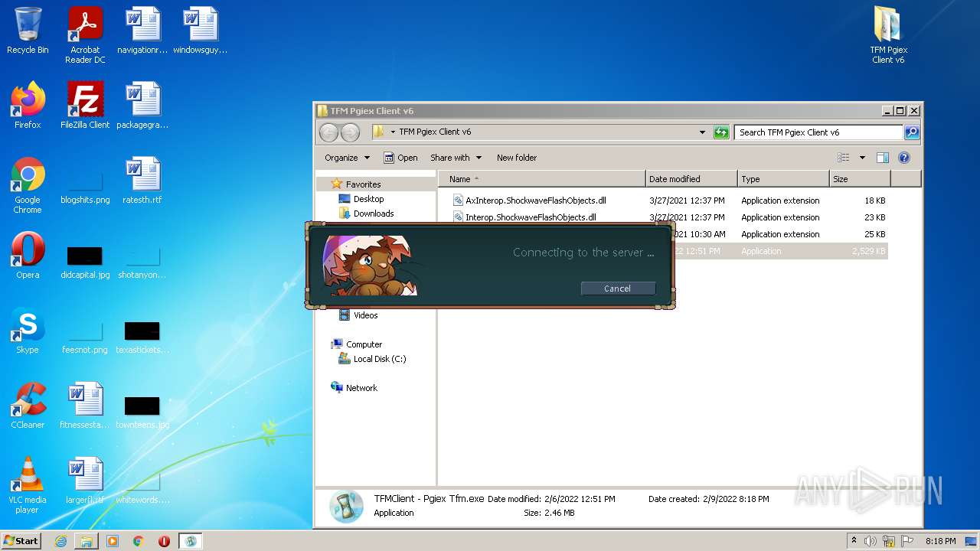Open view options dropdown arrow
The image size is (980, 551).
pyautogui.click(x=862, y=158)
